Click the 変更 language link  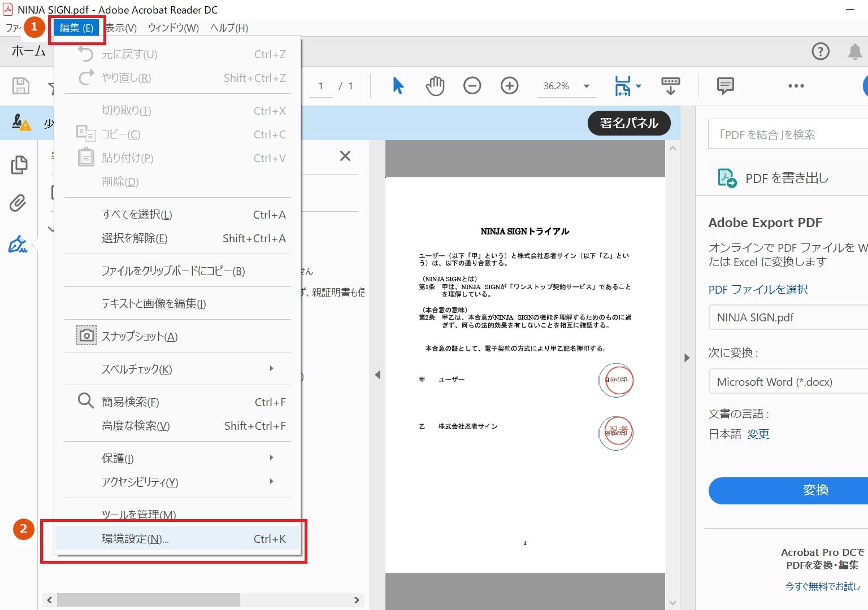(758, 434)
